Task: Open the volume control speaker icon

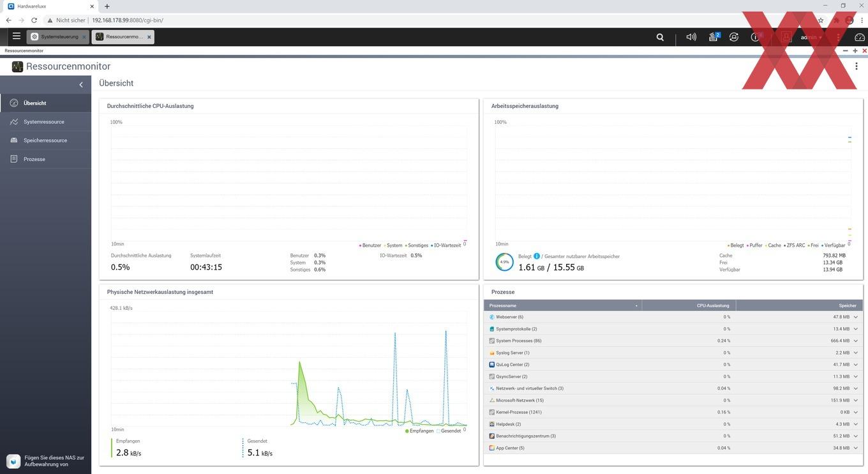Action: [x=691, y=37]
